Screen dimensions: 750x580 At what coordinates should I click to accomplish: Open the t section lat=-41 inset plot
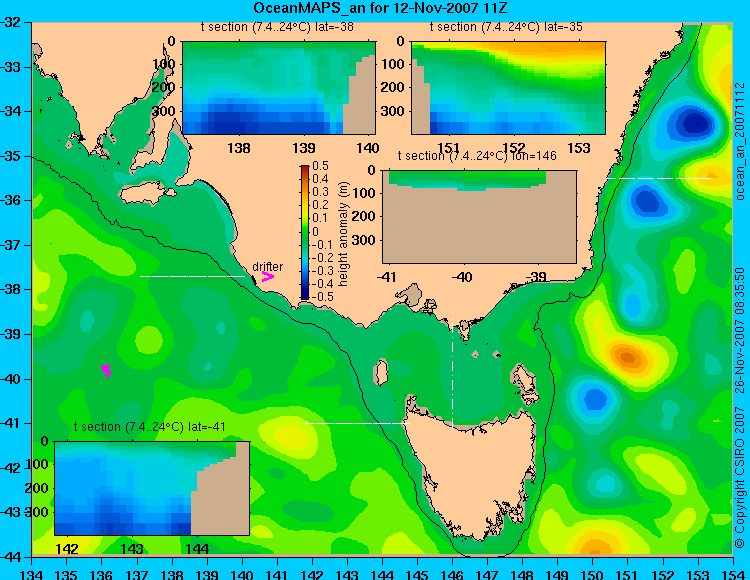pos(152,488)
